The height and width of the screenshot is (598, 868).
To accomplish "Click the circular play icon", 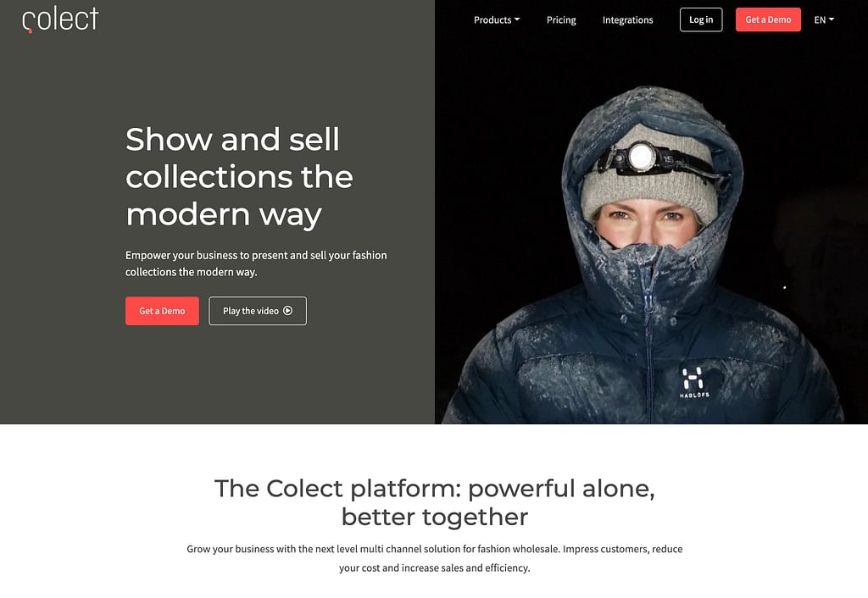I will click(288, 311).
